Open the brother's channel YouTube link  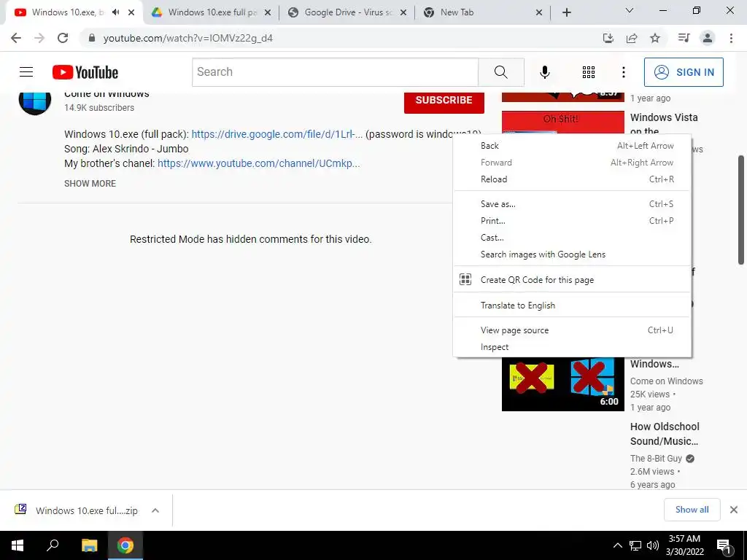pos(259,163)
